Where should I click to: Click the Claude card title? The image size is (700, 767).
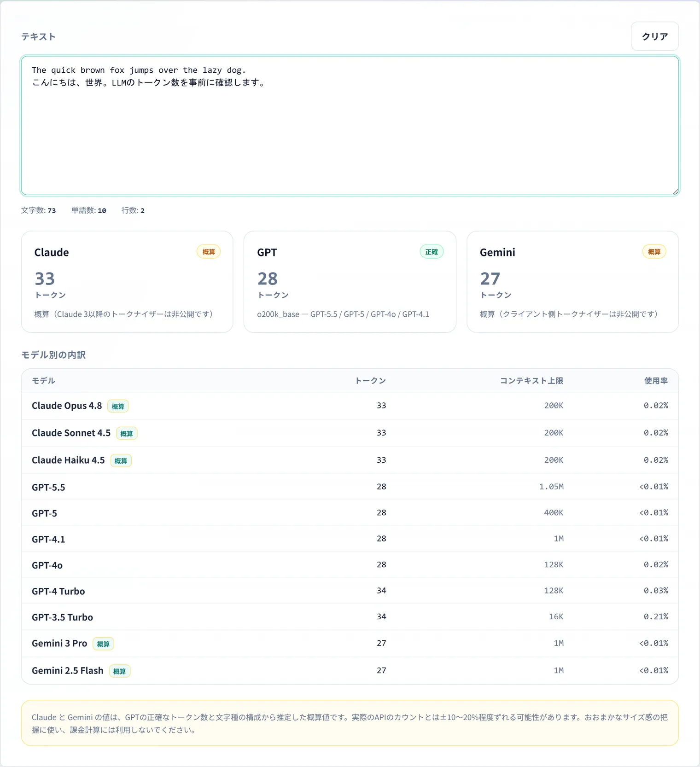52,252
